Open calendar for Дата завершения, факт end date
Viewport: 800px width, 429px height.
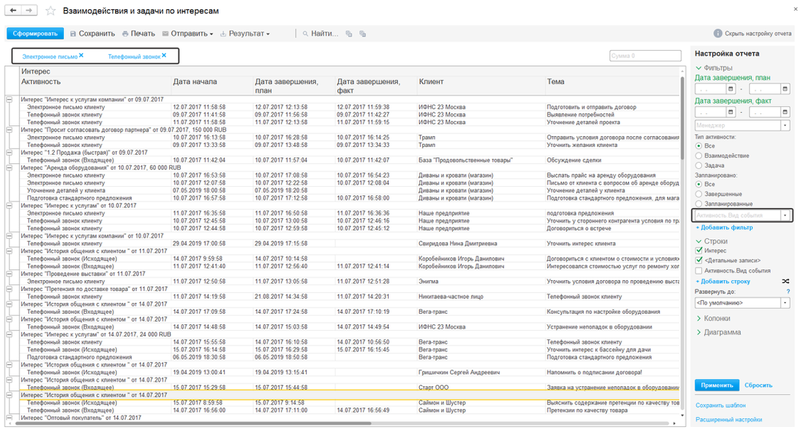click(787, 112)
